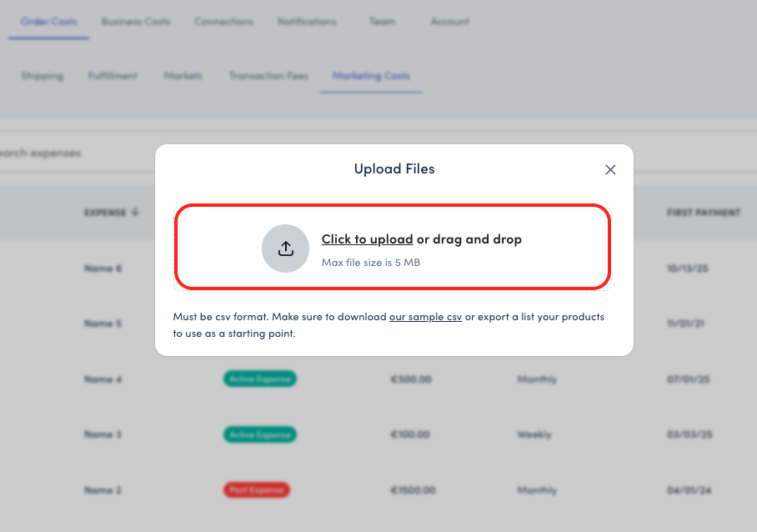Close the Upload Files dialog
The height and width of the screenshot is (532, 757).
610,169
